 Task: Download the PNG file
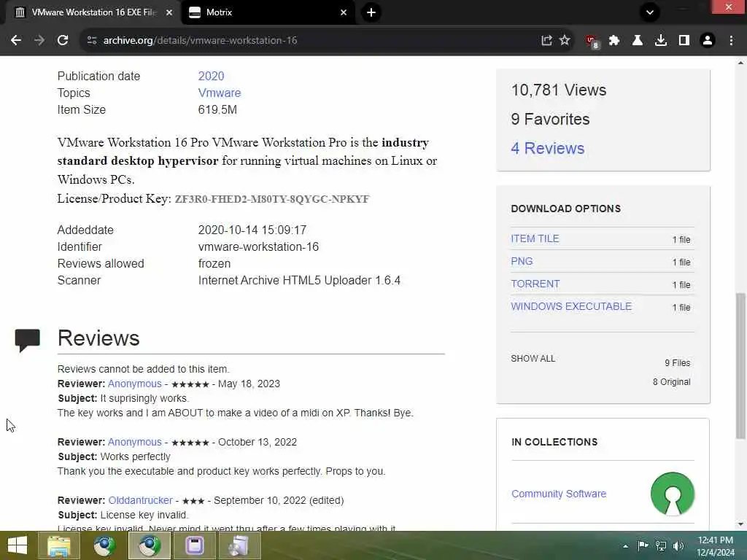pos(522,262)
